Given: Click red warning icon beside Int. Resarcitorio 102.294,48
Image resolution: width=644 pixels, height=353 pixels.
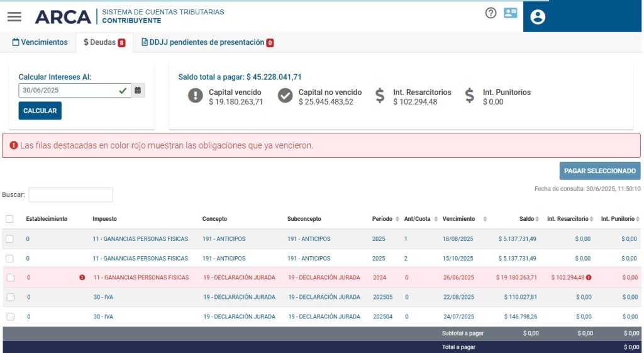Looking at the screenshot, I should pyautogui.click(x=589, y=277).
